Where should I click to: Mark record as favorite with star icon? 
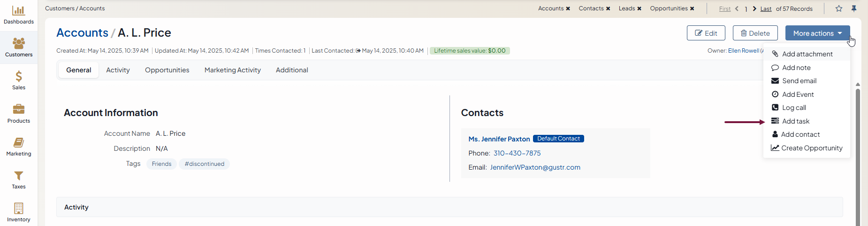pyautogui.click(x=839, y=8)
